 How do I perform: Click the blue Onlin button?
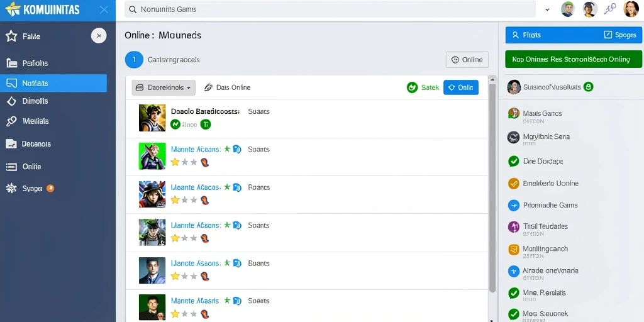[461, 87]
